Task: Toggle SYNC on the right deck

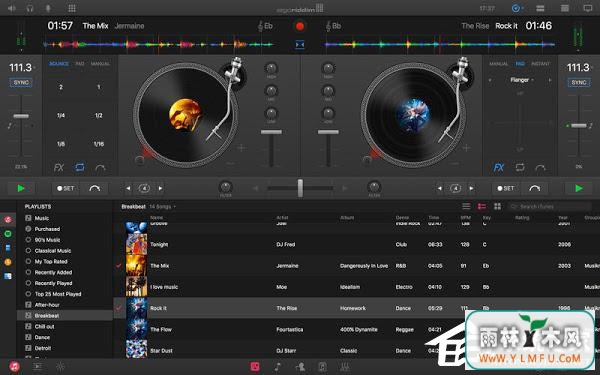Action: point(579,82)
